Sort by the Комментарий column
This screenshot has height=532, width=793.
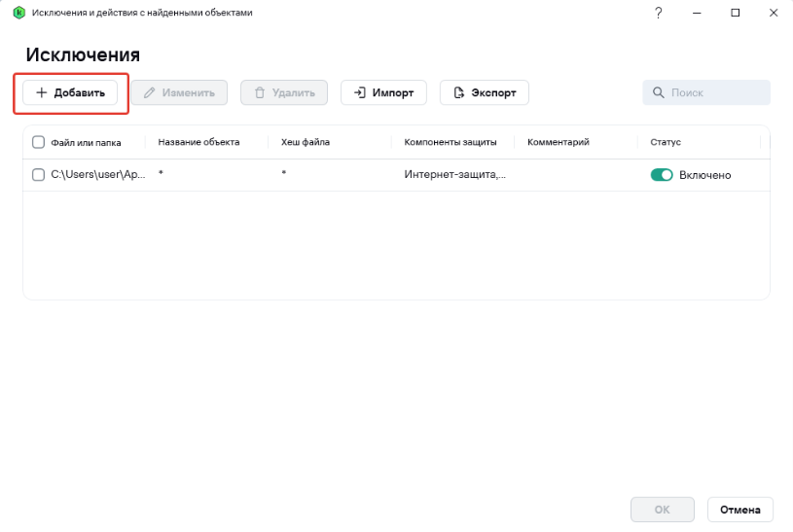point(558,142)
